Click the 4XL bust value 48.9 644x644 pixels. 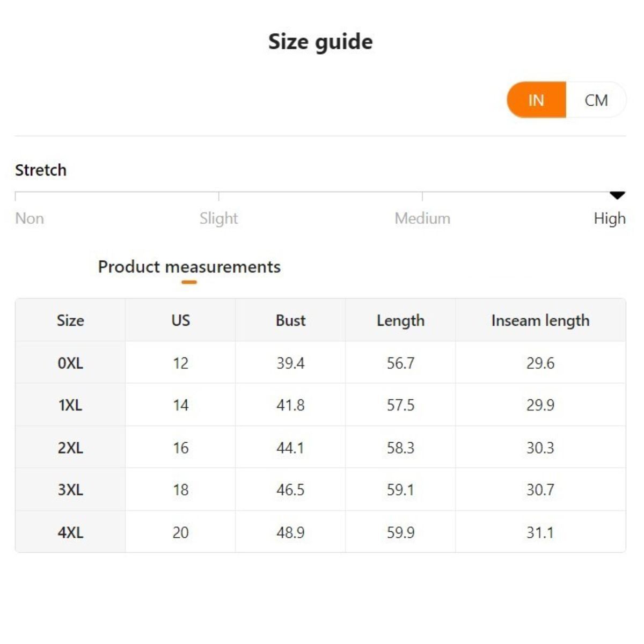(290, 532)
